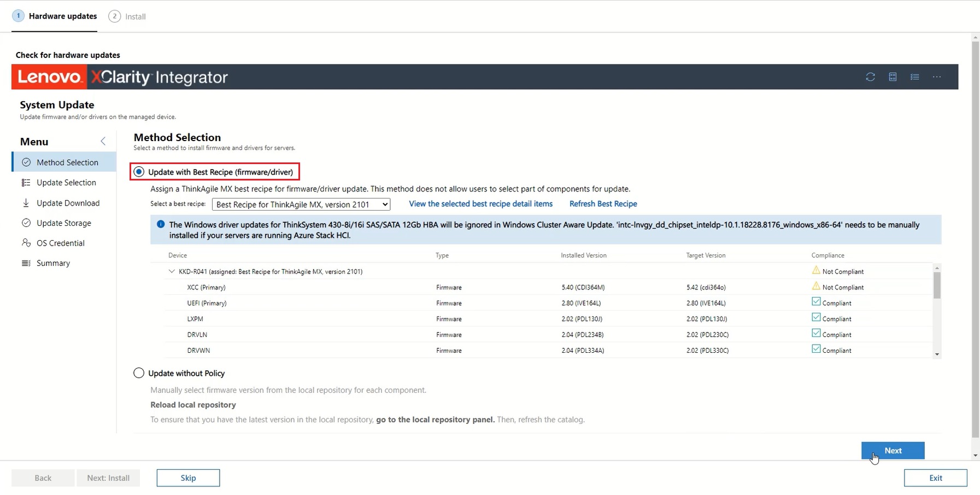
Task: Click the XCC (Primary) device row
Action: click(x=549, y=287)
